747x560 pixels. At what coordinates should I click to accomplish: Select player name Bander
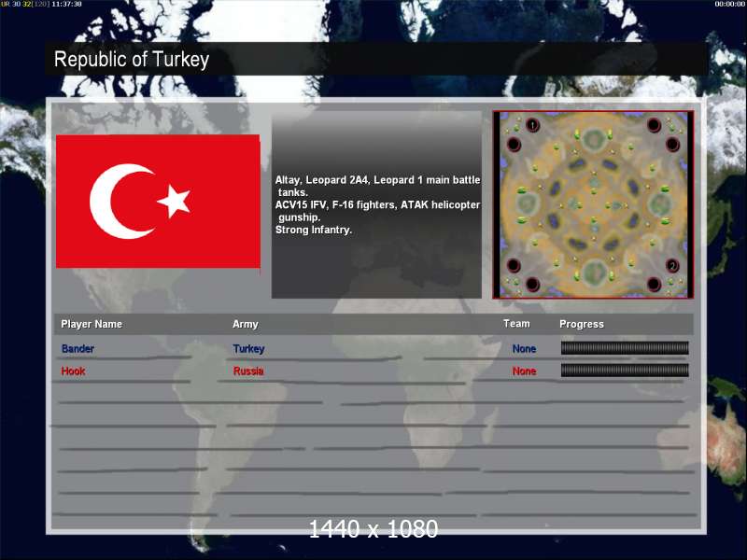(78, 348)
